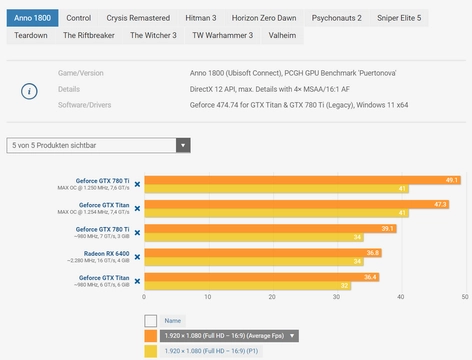Click the orange Average Fps color swatch
Image resolution: width=472 pixels, height=360 pixels.
tap(151, 336)
